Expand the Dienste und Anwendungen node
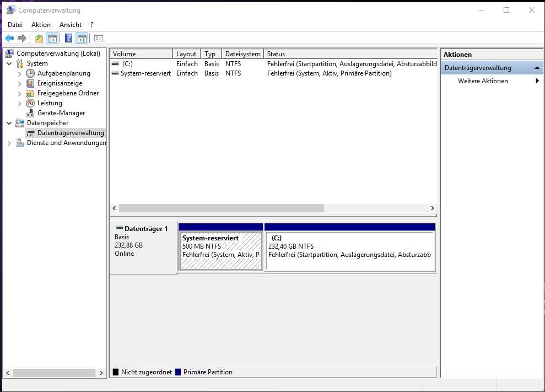The height and width of the screenshot is (392, 545). tap(9, 143)
